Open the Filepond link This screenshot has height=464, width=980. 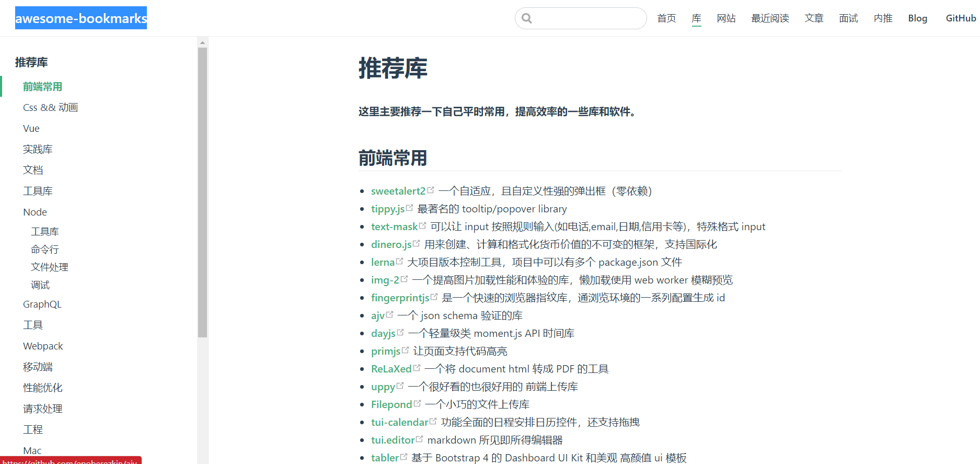point(392,404)
